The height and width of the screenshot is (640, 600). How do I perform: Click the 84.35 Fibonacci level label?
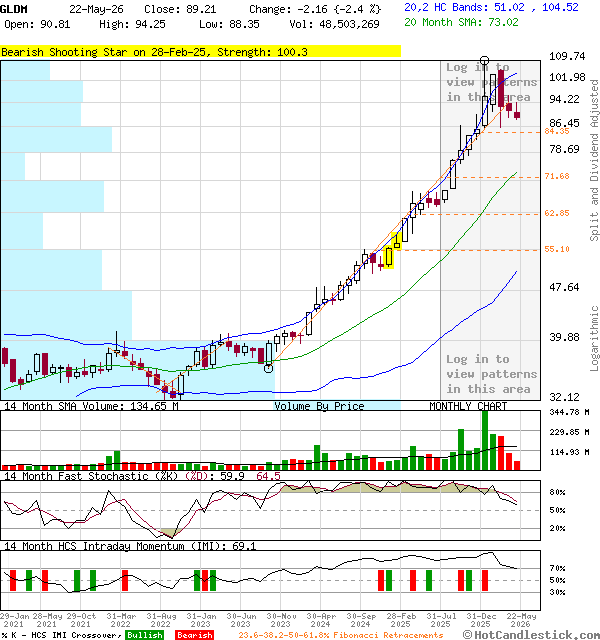tap(557, 131)
